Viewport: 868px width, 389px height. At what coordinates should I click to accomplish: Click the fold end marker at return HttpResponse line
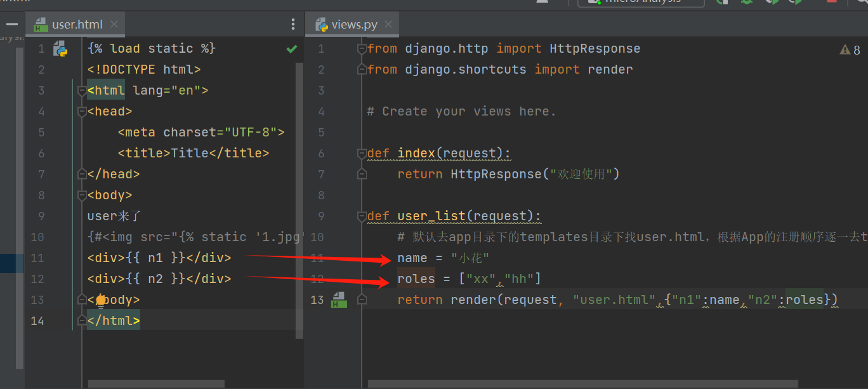(x=362, y=175)
